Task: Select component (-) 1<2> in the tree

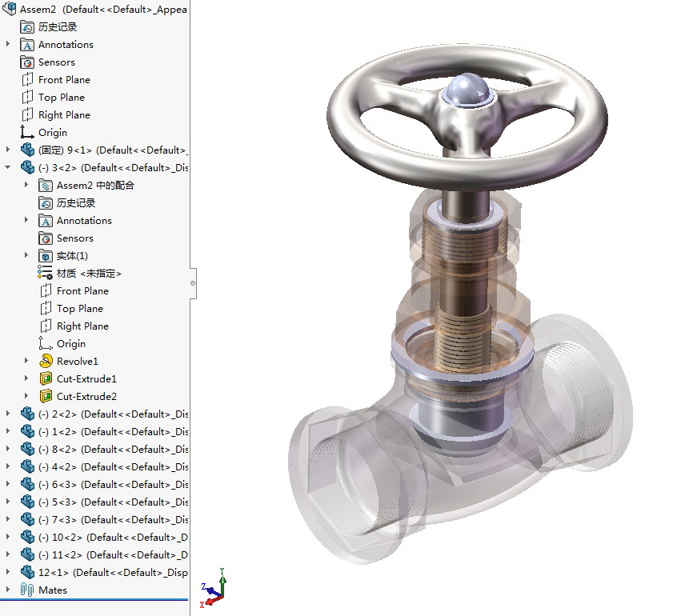Action: pyautogui.click(x=114, y=432)
